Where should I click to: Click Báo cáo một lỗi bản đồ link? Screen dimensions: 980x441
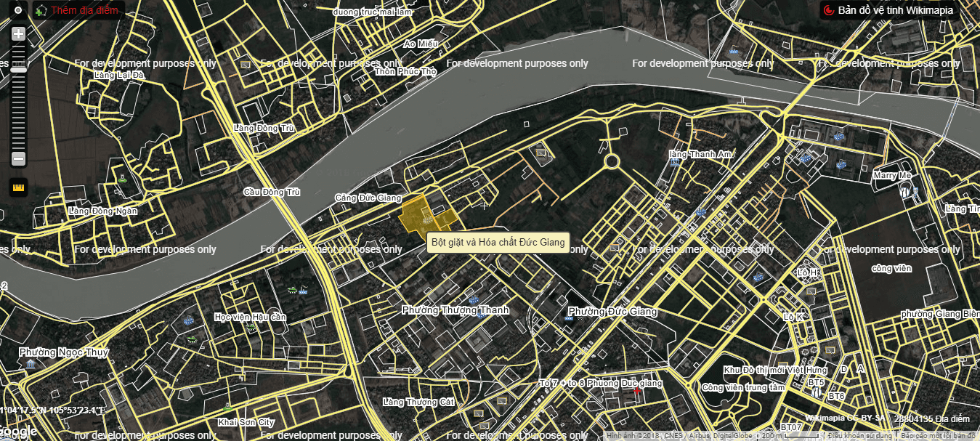[938, 436]
